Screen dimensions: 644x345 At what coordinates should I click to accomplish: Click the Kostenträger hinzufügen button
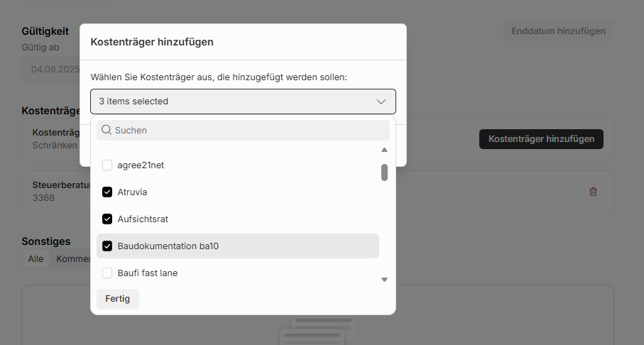(x=541, y=139)
